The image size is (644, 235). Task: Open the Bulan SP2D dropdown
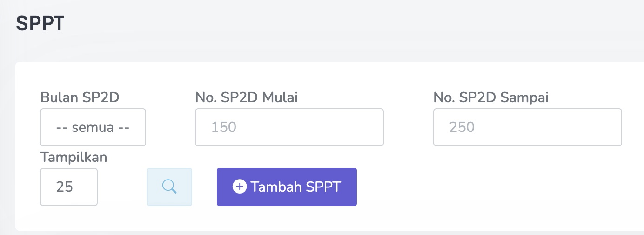(93, 127)
